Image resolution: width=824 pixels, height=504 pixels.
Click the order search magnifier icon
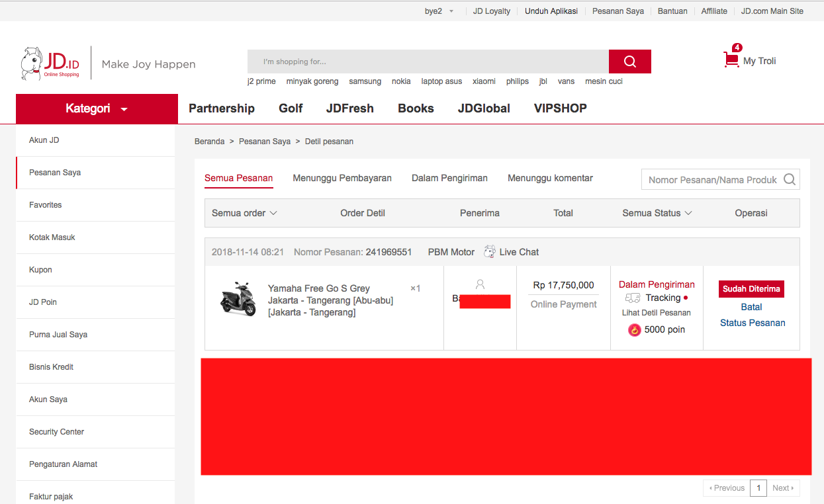pyautogui.click(x=789, y=179)
